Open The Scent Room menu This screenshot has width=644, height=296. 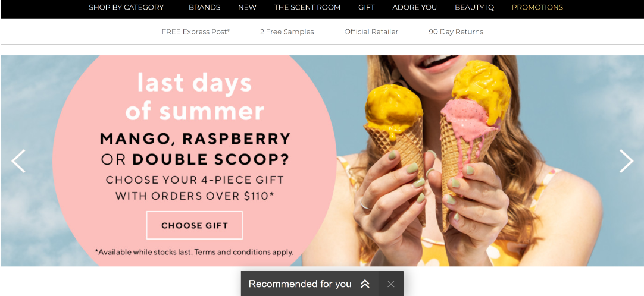tap(307, 7)
